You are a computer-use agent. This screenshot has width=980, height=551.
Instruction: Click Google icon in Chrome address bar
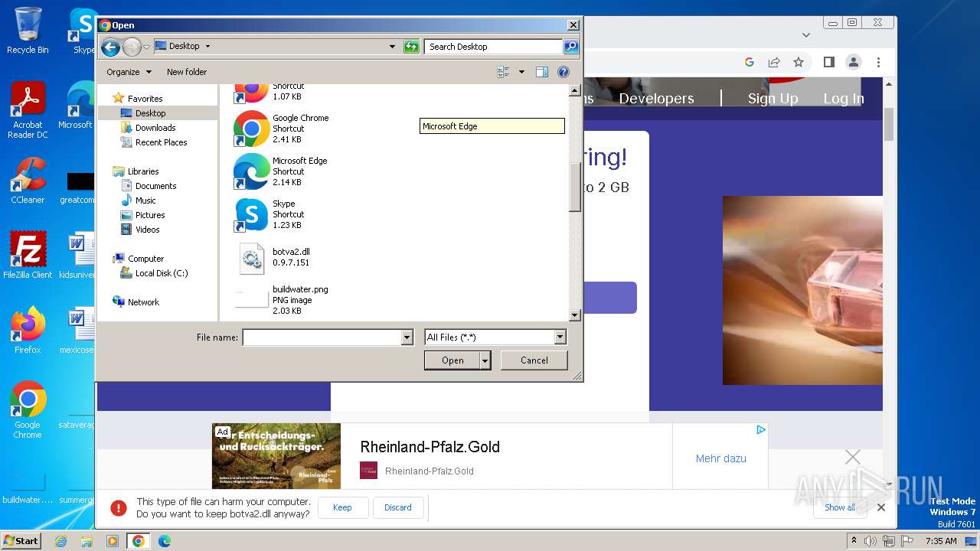pyautogui.click(x=750, y=62)
